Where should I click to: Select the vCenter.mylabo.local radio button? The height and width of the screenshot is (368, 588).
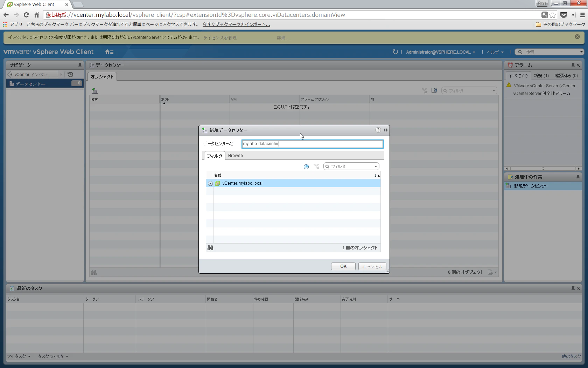point(210,183)
